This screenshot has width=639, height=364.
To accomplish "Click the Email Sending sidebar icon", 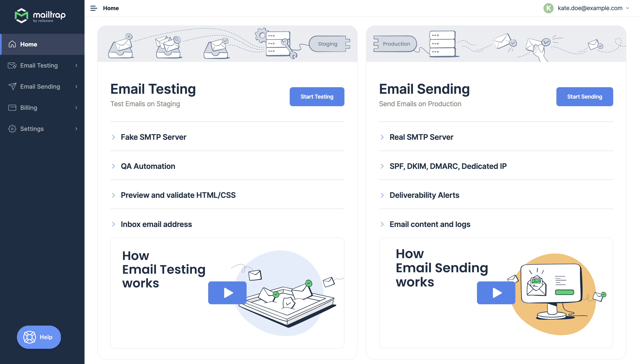I will click(12, 86).
